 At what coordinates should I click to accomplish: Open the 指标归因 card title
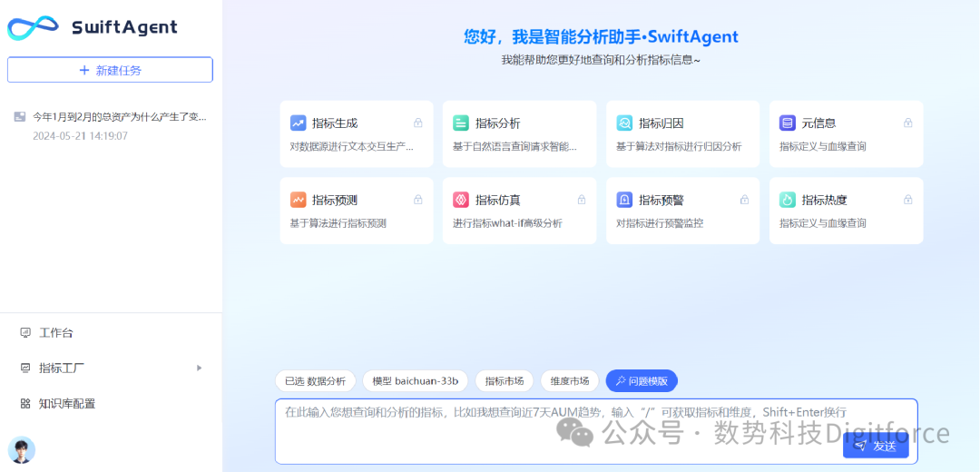pyautogui.click(x=661, y=123)
